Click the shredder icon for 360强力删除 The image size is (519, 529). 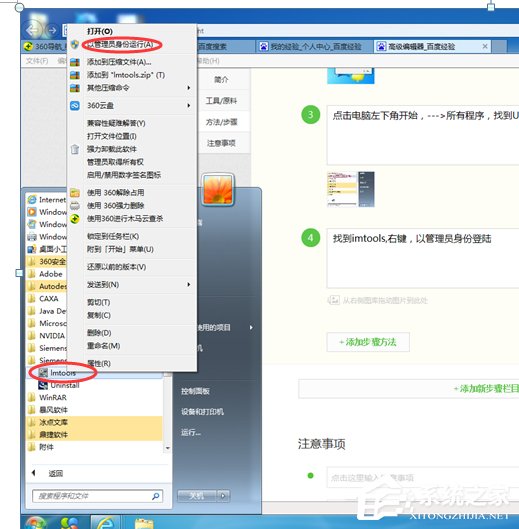(75, 206)
